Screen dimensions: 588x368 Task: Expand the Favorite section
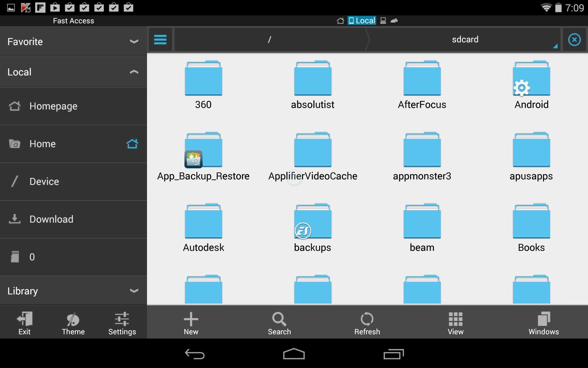[x=134, y=41]
